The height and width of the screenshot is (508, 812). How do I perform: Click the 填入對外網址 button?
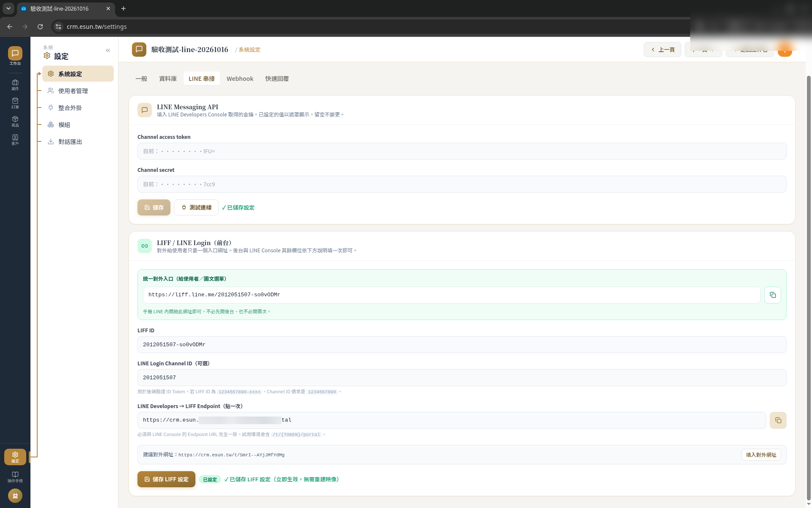(x=761, y=455)
